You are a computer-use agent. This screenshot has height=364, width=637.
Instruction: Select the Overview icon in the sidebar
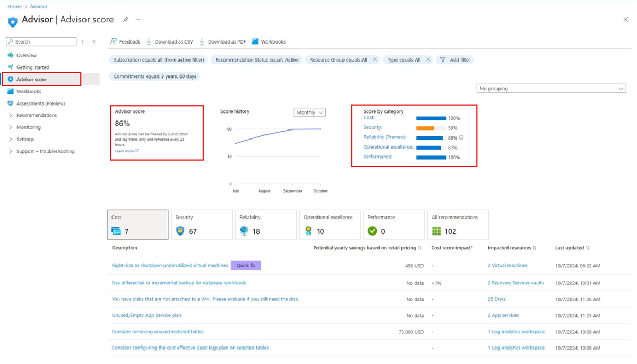coord(11,55)
